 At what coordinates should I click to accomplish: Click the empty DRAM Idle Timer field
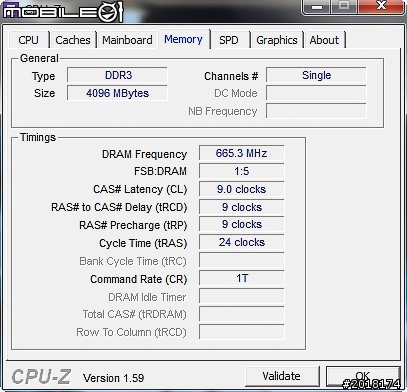[x=242, y=296]
